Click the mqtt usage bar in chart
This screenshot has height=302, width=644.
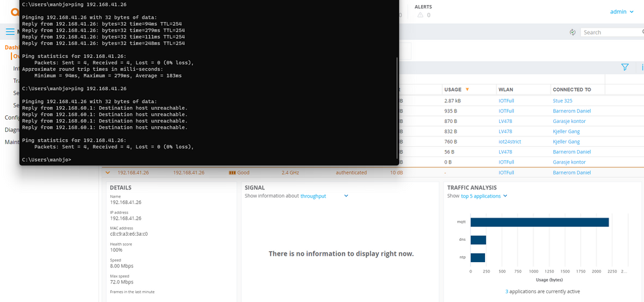coord(539,222)
